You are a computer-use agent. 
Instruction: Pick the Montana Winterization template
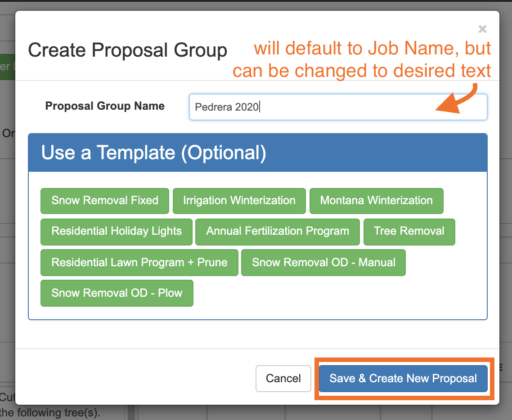pyautogui.click(x=377, y=201)
